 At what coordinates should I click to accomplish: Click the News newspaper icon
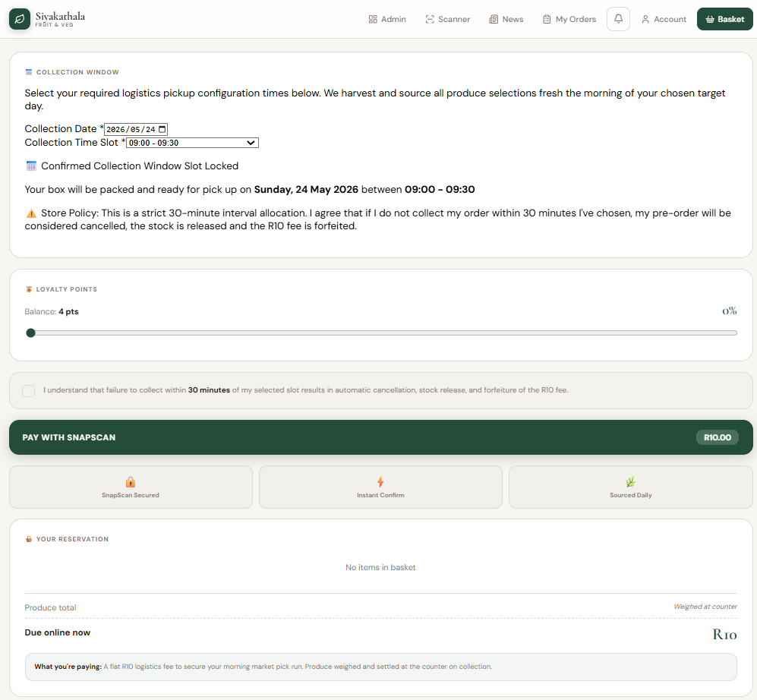494,19
